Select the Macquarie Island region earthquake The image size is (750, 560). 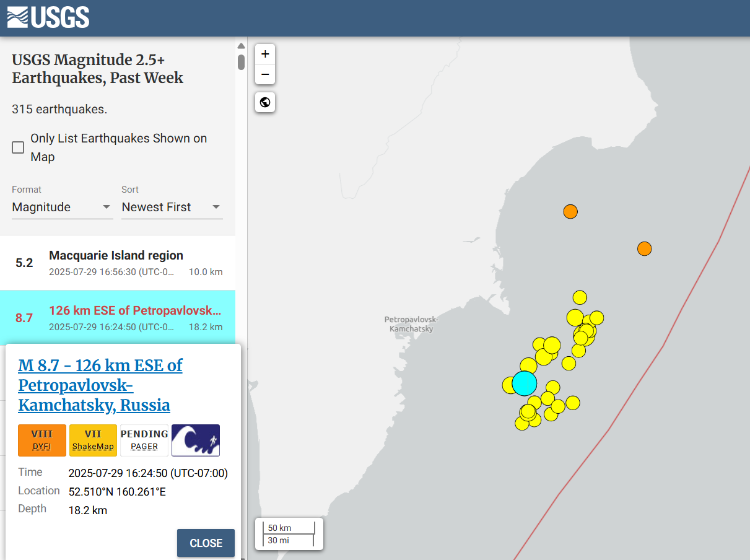pos(118,263)
